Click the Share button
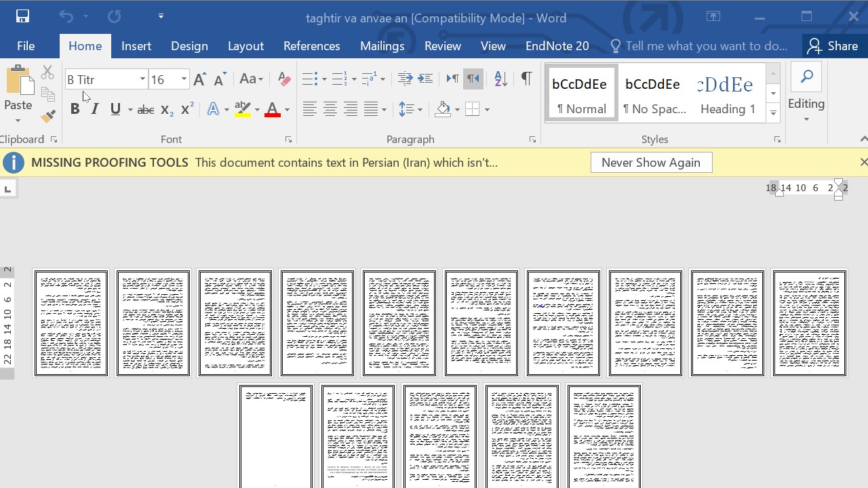The height and width of the screenshot is (488, 868). pos(833,46)
